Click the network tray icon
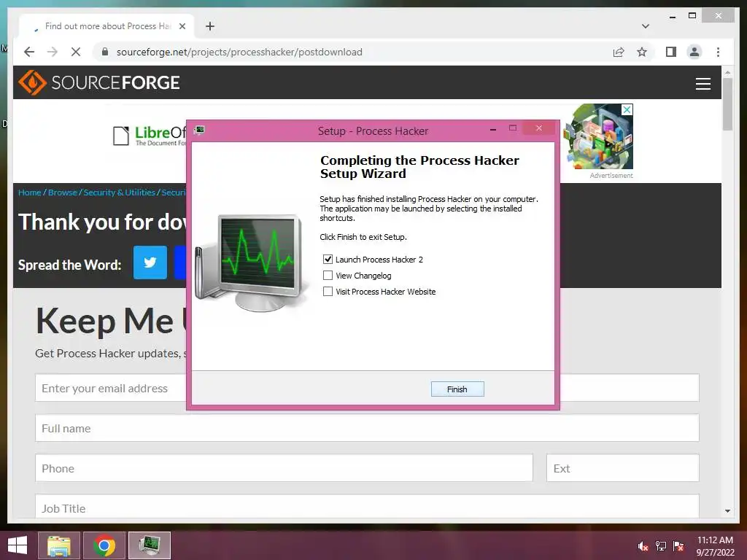The image size is (747, 560). pos(661,546)
